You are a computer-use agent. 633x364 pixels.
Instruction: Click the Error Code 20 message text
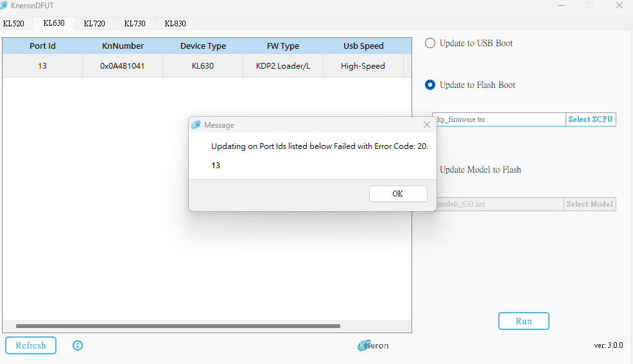[320, 146]
